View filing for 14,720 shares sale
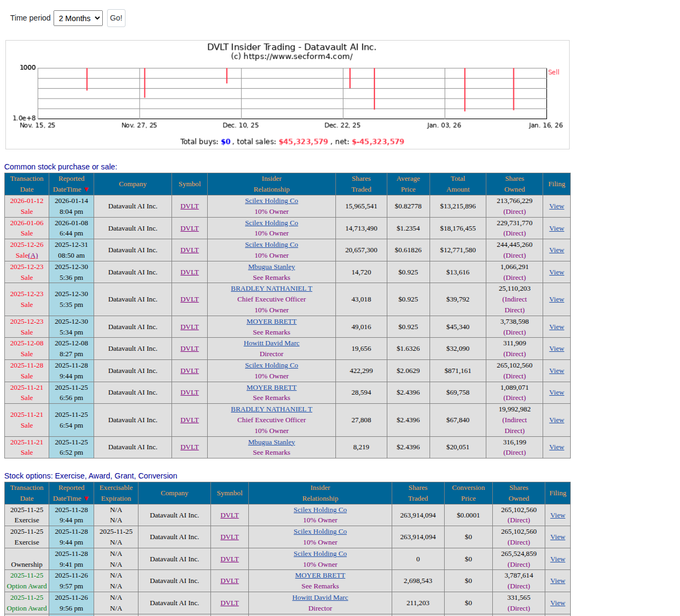 (x=557, y=272)
